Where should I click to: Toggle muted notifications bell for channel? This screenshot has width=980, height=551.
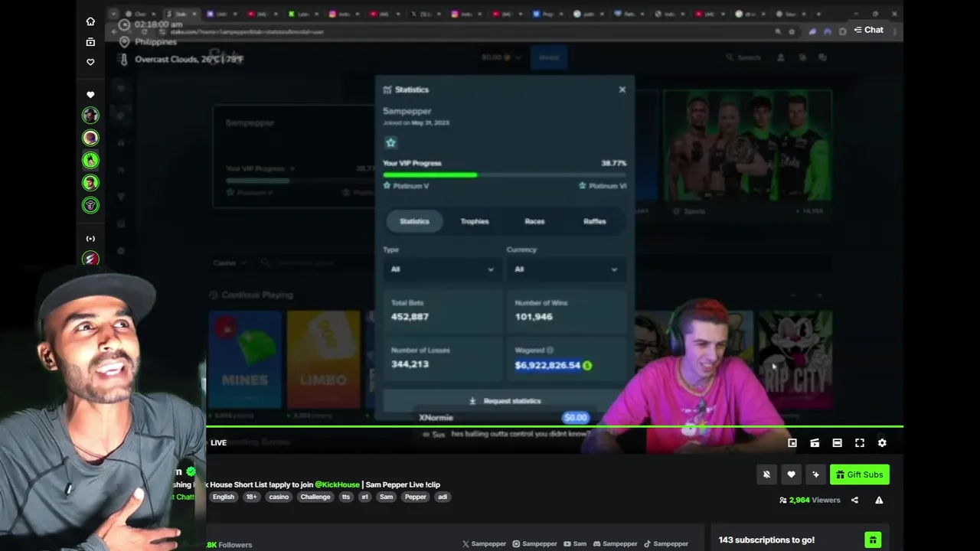pos(766,474)
